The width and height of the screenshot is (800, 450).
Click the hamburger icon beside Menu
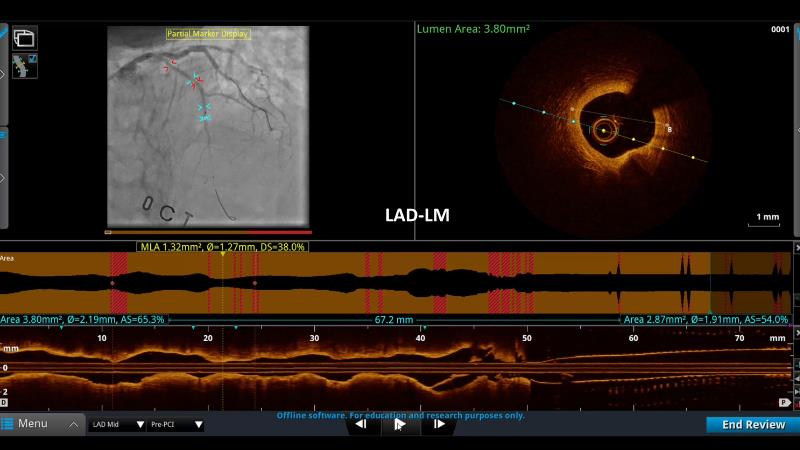(x=8, y=424)
